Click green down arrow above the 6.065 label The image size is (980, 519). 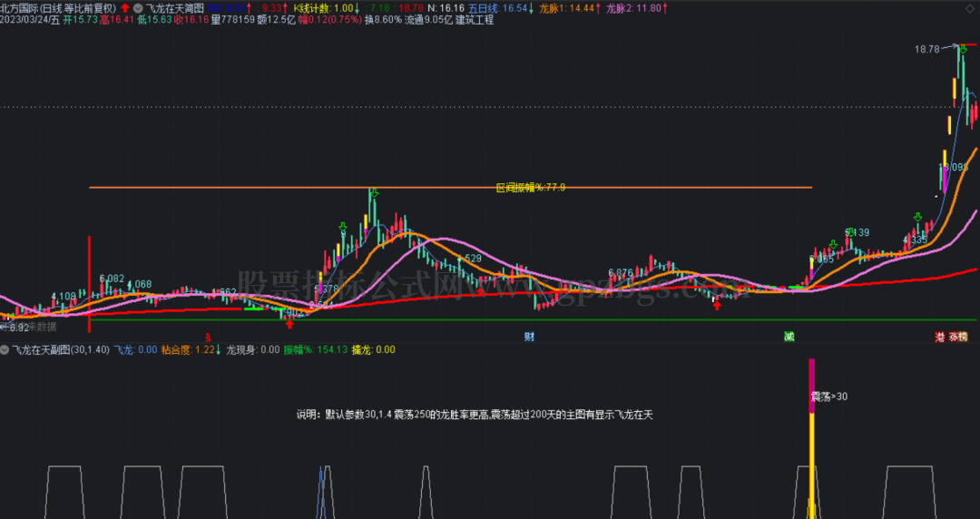click(833, 244)
